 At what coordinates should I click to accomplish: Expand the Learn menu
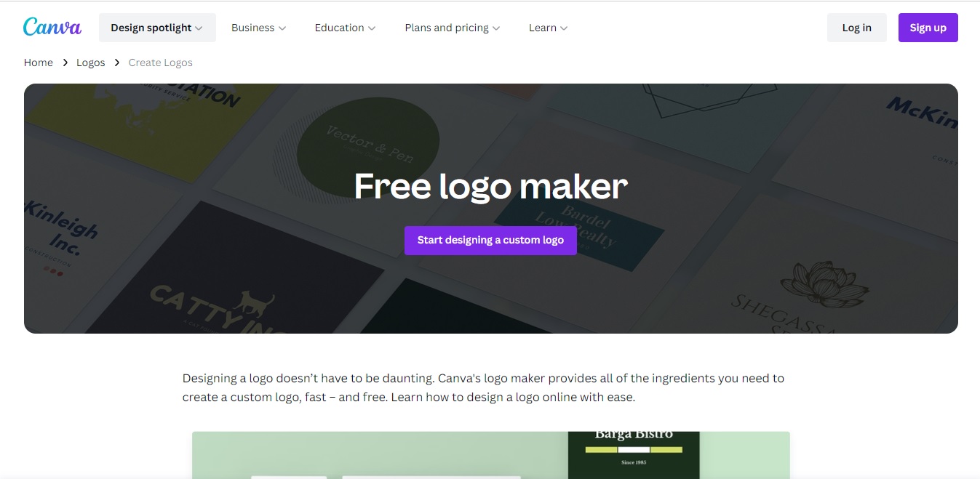tap(548, 28)
